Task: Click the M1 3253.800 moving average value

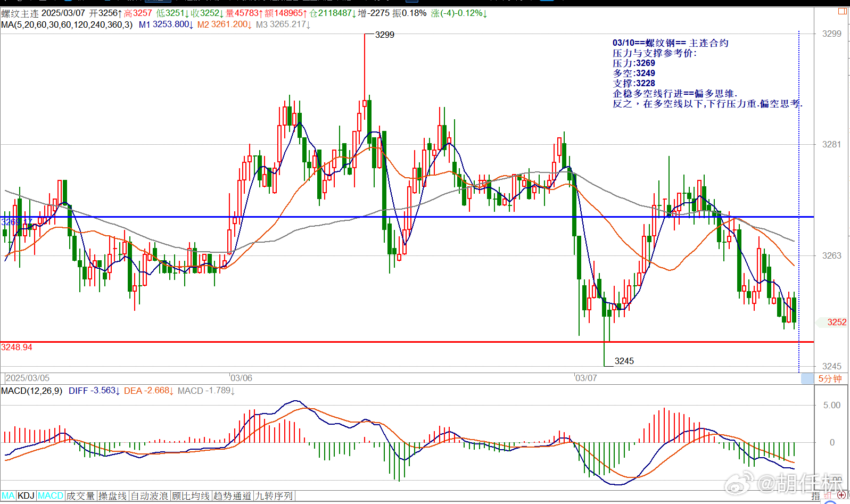Action: click(x=166, y=24)
